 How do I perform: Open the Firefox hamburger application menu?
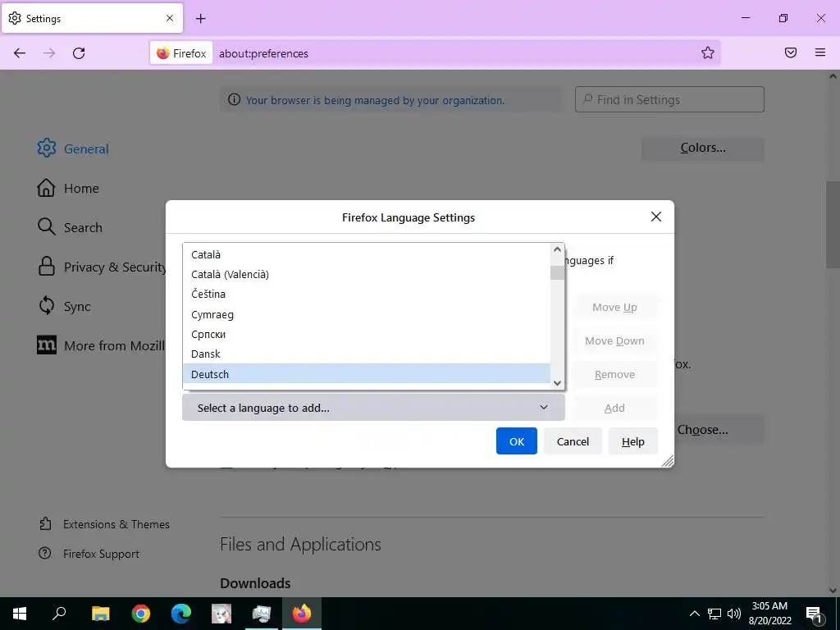820,52
